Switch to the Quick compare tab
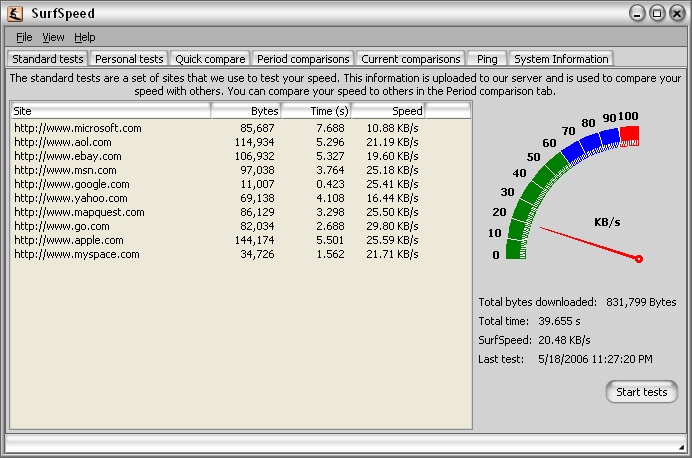The image size is (692, 458). coord(210,59)
